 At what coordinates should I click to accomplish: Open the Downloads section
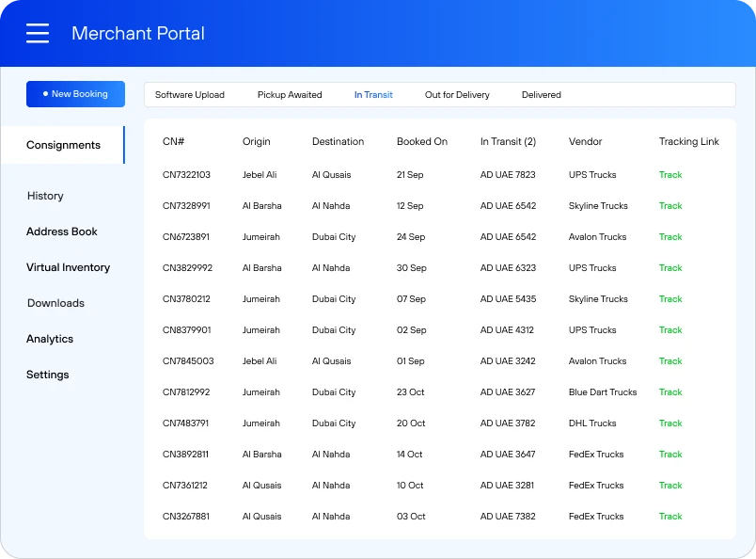click(55, 303)
